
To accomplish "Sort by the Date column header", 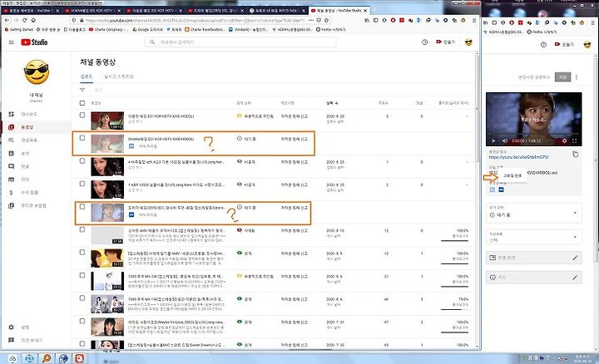I will click(x=332, y=103).
